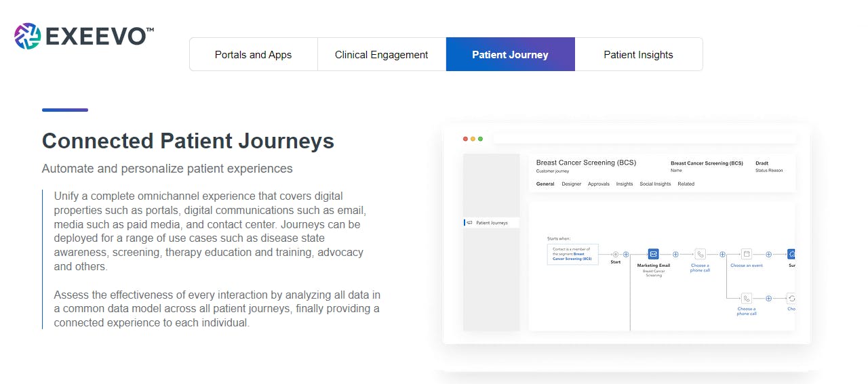Open the Approvals tab
This screenshot has width=868, height=384.
point(598,184)
